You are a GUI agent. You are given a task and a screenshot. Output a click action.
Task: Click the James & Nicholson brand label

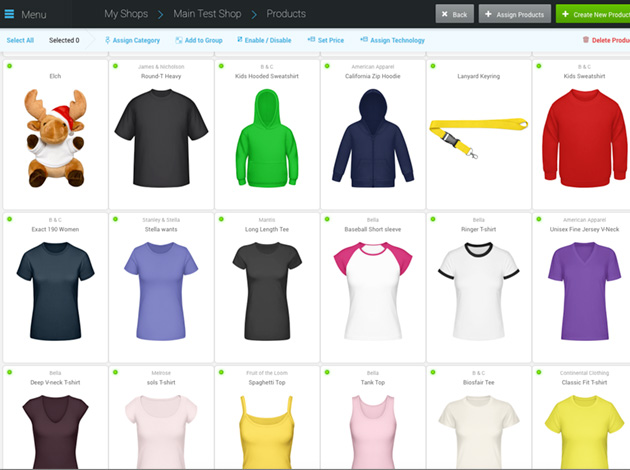161,67
